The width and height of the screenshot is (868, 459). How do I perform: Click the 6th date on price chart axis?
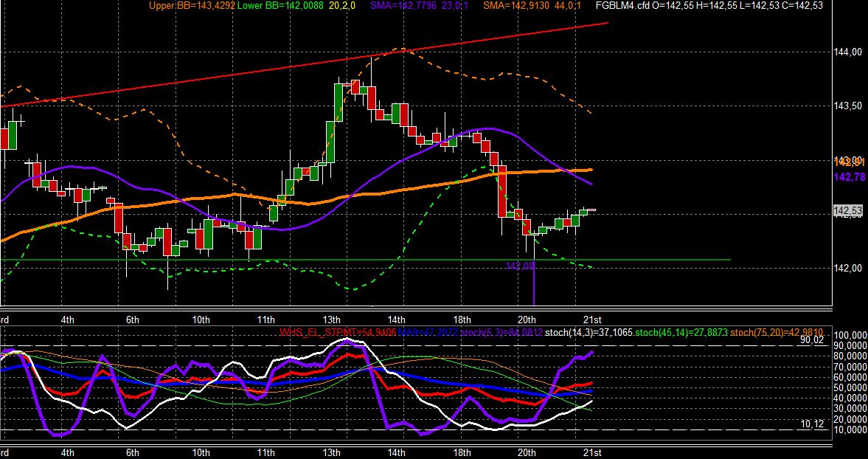[132, 320]
